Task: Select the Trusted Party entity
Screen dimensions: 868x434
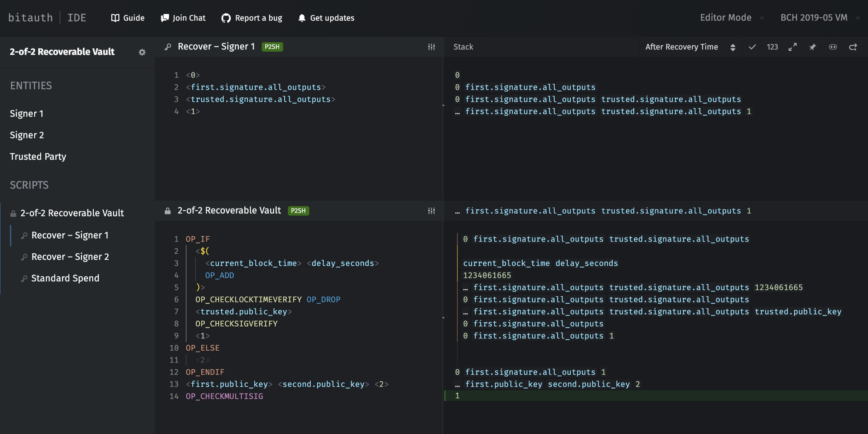Action: [38, 156]
